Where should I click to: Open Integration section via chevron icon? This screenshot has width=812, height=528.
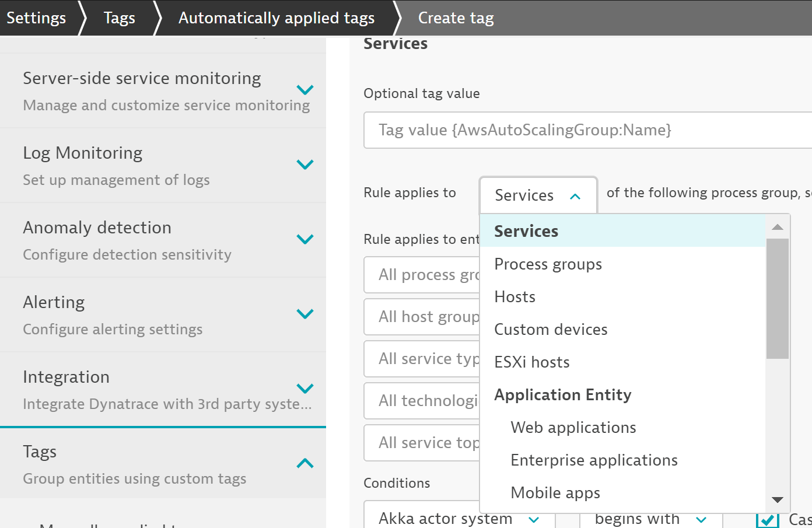[x=305, y=389]
